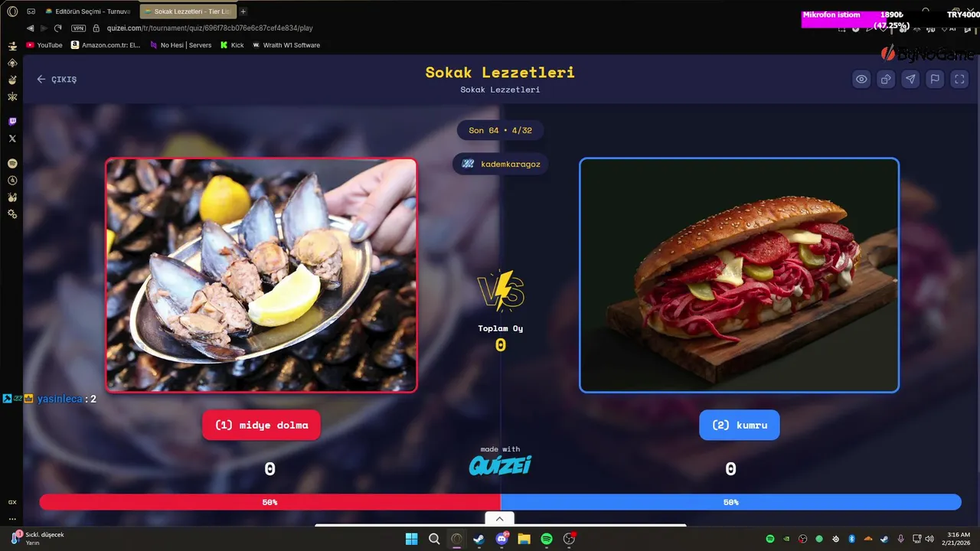Open Steam from the taskbar
This screenshot has height=551, width=980.
479,539
